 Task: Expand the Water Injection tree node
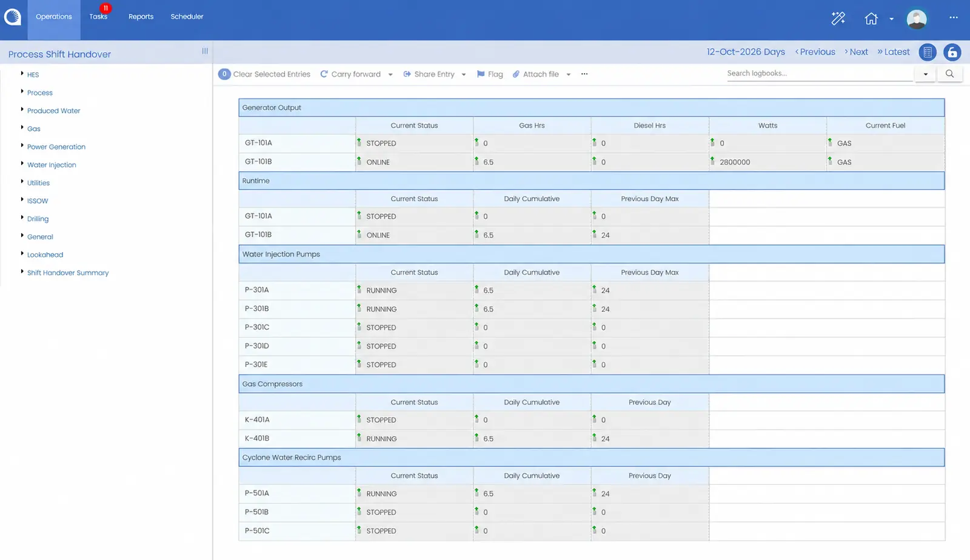click(22, 164)
